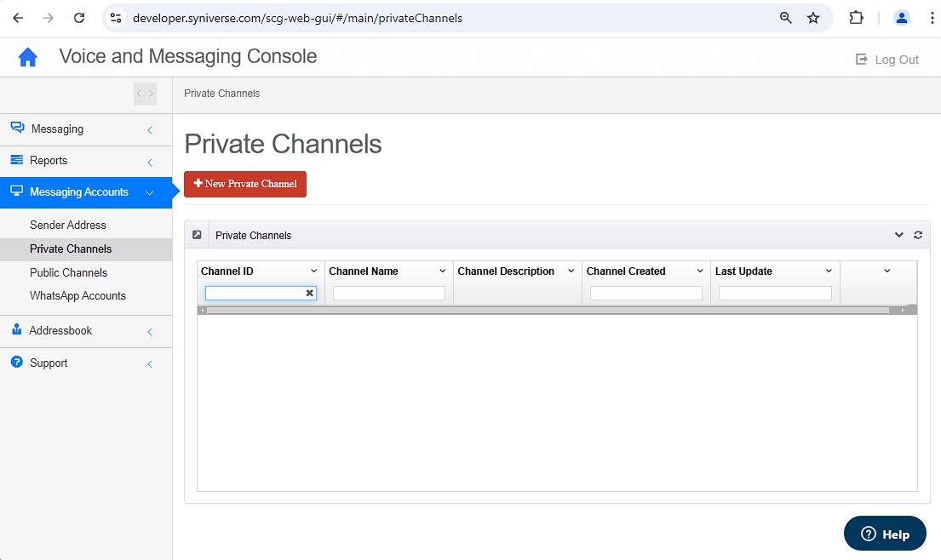Sort by Channel Name header
Viewport: 941px width, 560px height.
coord(364,271)
